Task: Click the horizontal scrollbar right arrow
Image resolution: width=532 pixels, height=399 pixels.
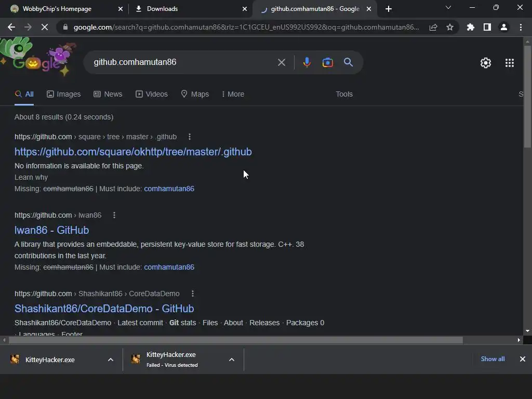Action: (519, 340)
